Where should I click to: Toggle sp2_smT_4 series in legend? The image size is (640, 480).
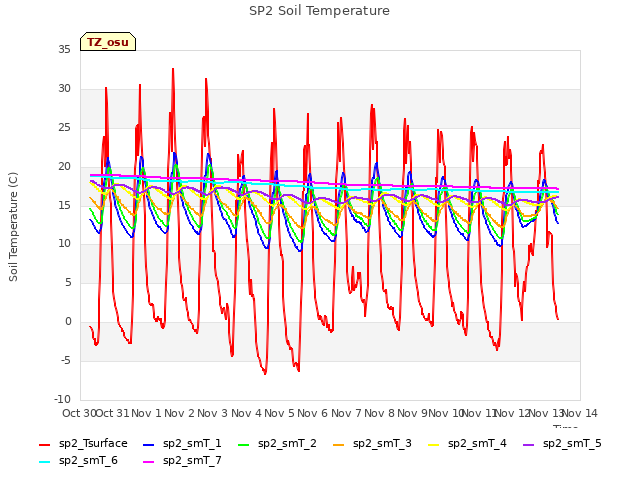tap(467, 444)
